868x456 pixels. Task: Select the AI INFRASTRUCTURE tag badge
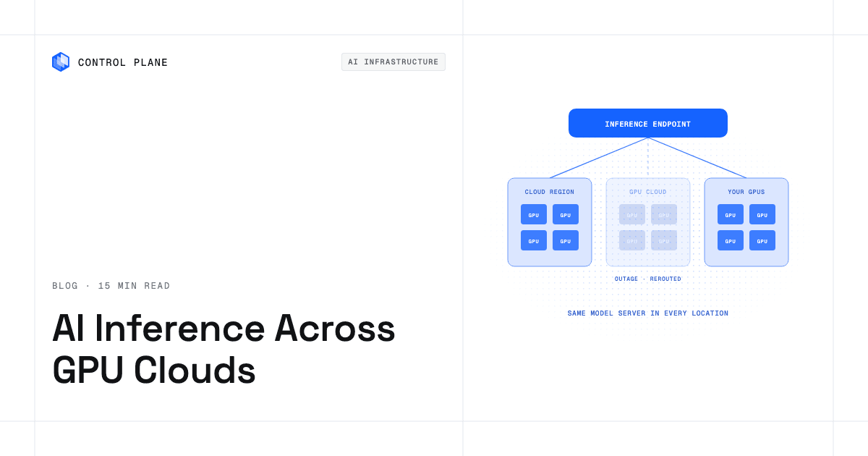393,62
